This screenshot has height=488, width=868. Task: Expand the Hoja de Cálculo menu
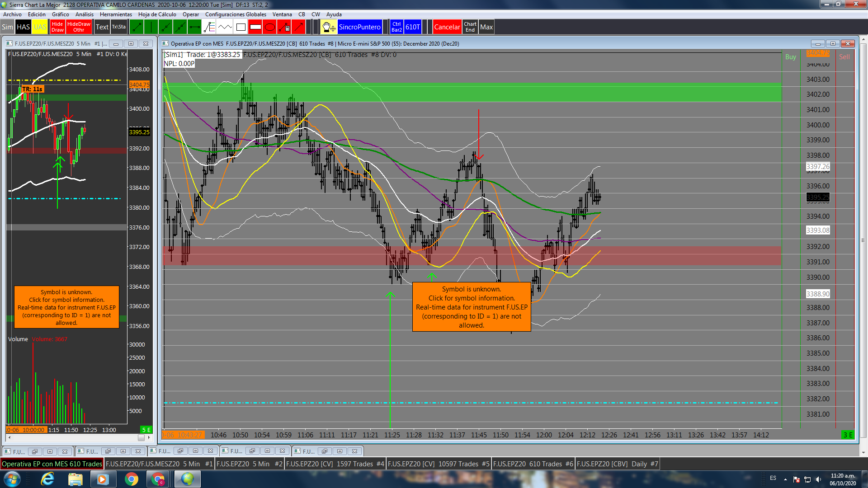[x=157, y=14]
